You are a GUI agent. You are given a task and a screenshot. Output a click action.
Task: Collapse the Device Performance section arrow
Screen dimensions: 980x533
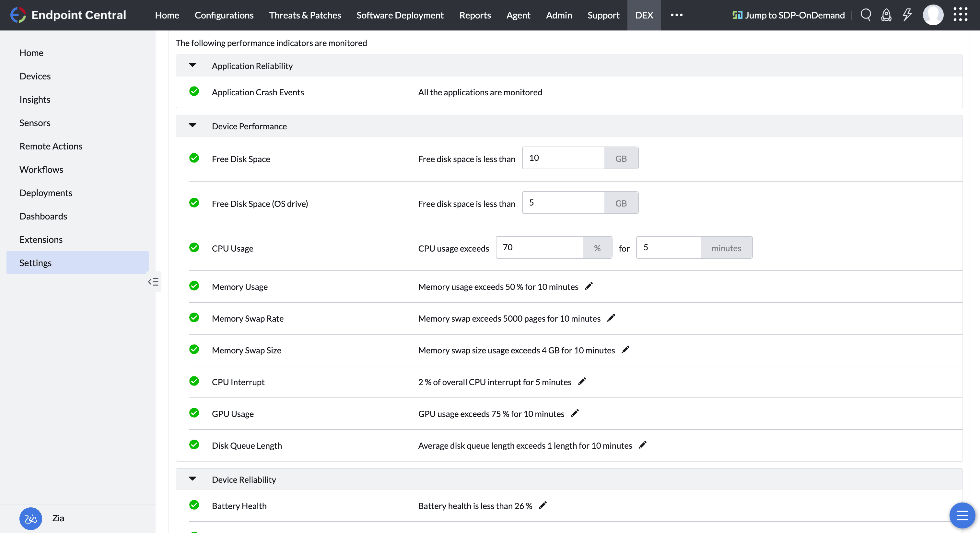192,125
